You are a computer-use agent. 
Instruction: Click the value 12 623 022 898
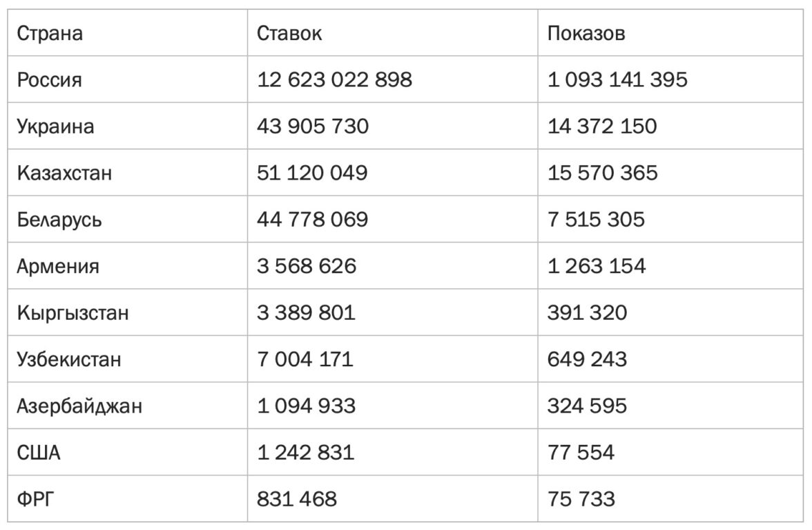(334, 79)
